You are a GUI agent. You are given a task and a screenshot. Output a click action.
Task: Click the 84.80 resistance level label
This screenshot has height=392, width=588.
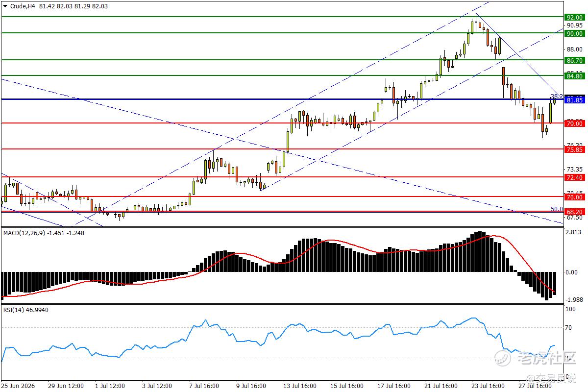tap(574, 76)
